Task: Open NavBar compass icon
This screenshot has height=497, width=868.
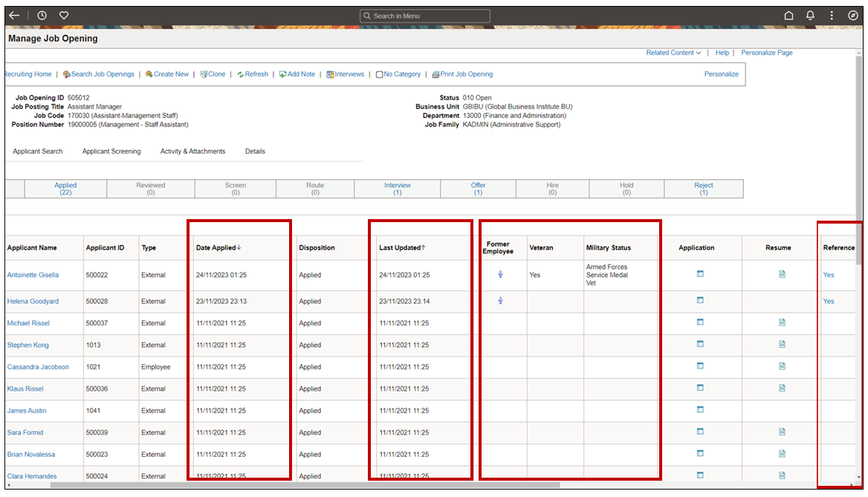Action: (x=853, y=16)
